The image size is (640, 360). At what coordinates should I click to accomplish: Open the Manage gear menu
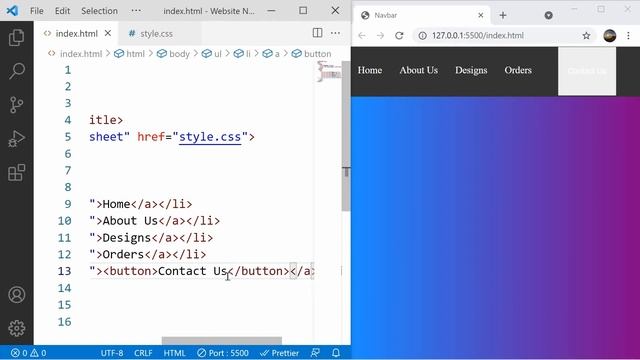[17, 328]
